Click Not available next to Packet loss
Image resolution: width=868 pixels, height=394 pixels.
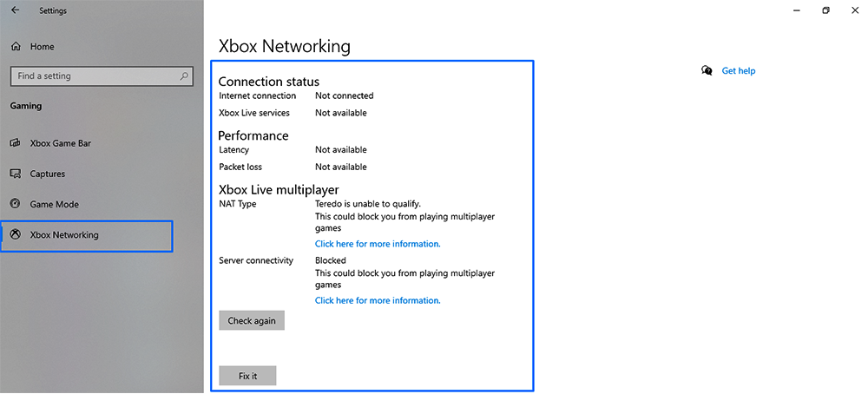(341, 167)
